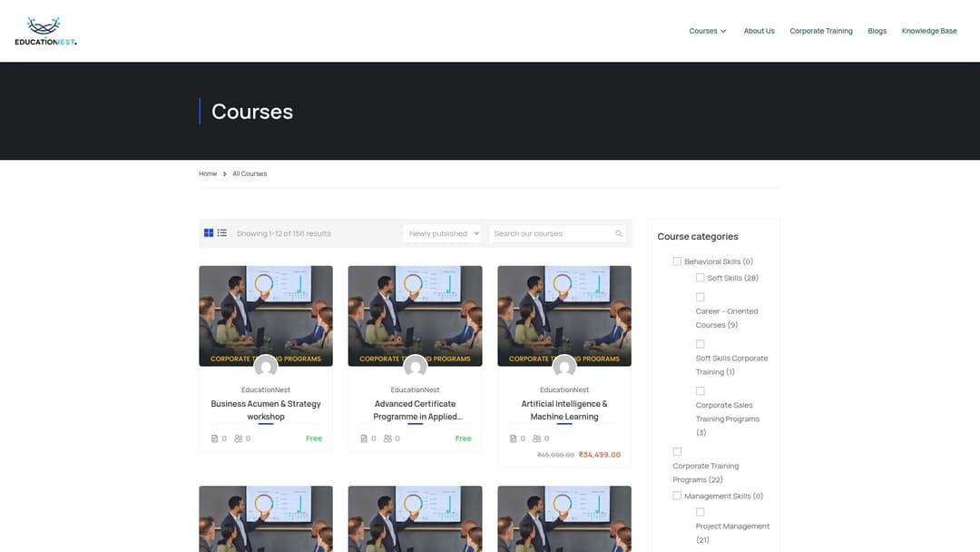Click Free label on Advanced Certificate card
Screen dimensions: 980x552
tap(463, 439)
